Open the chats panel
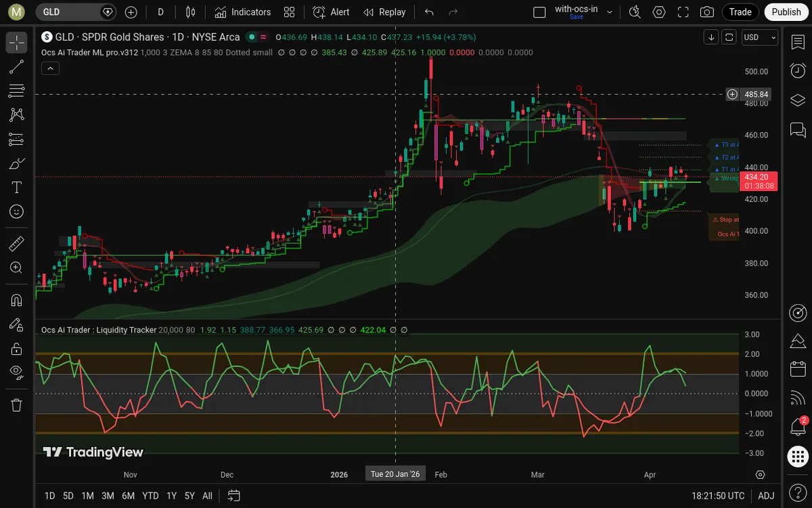This screenshot has height=508, width=812. 798,129
